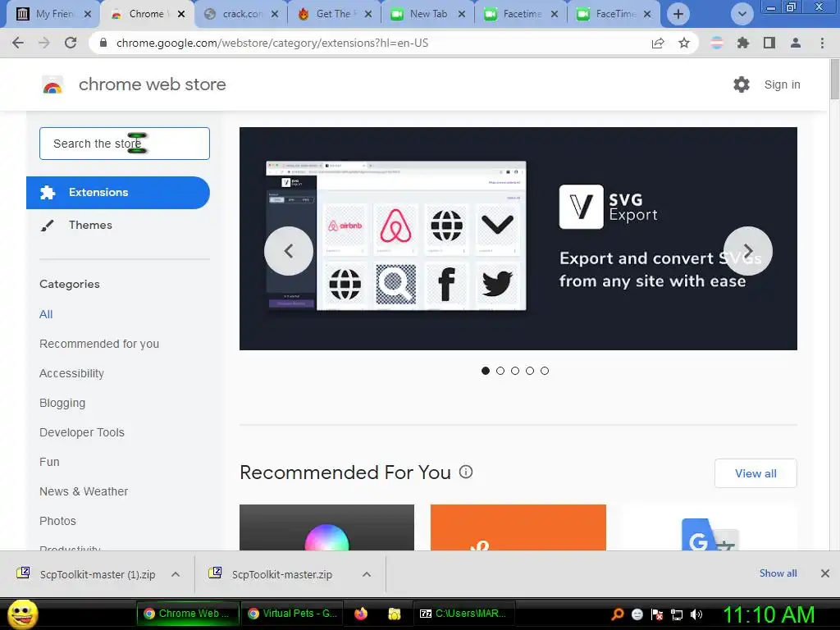This screenshot has height=630, width=840.
Task: View site info via the lock icon
Action: pyautogui.click(x=103, y=43)
